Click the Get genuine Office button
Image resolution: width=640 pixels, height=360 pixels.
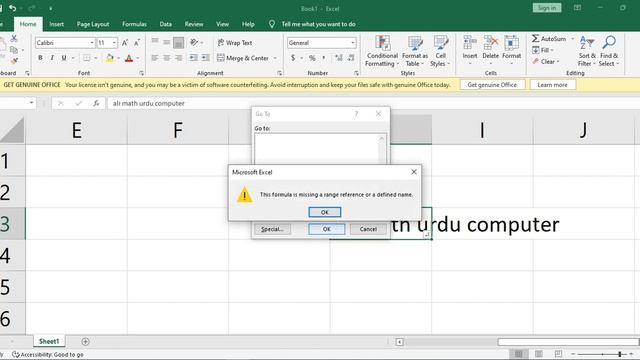(x=492, y=85)
